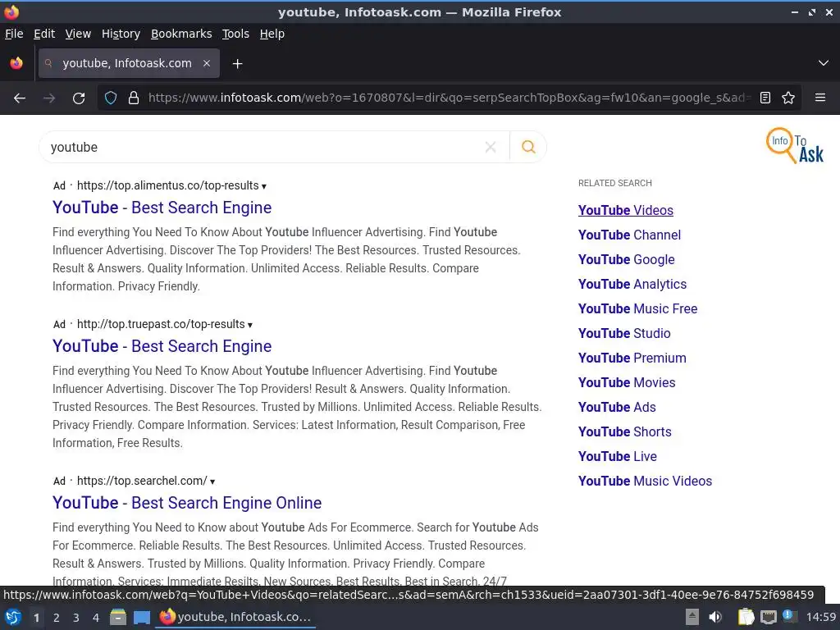Open related search YouTube Premium
The height and width of the screenshot is (630, 840).
coord(632,358)
